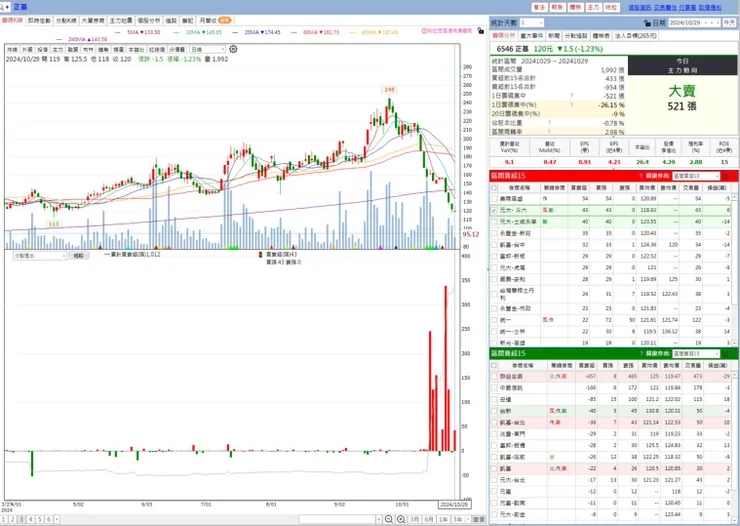Click the question mark beside 1日籌碼集中(%)
Image resolution: width=740 pixels, height=526 pixels.
[572, 105]
